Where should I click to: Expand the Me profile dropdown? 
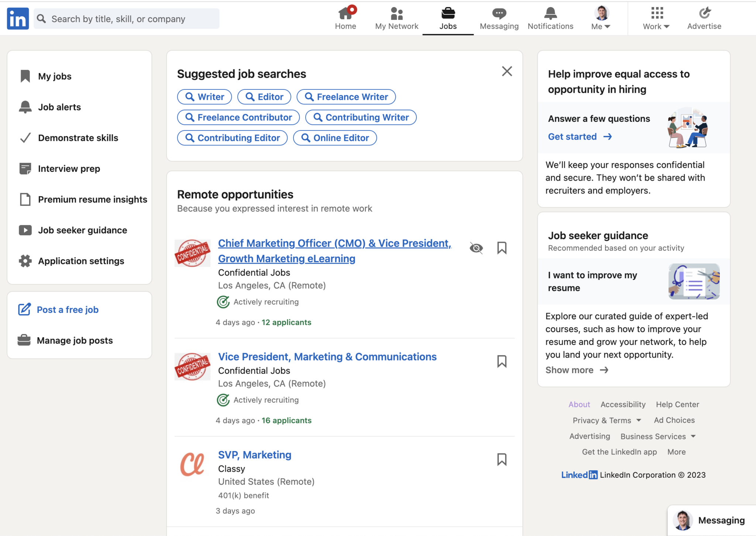coord(601,18)
